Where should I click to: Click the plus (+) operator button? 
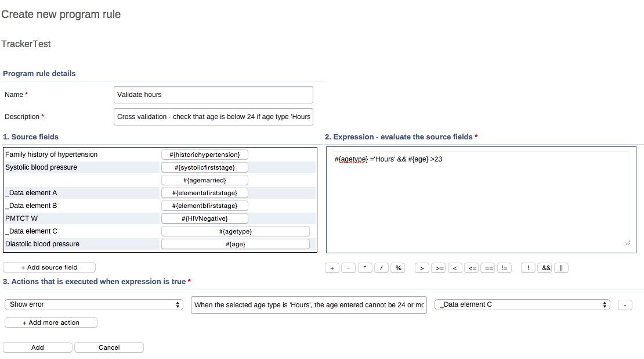[x=332, y=268]
